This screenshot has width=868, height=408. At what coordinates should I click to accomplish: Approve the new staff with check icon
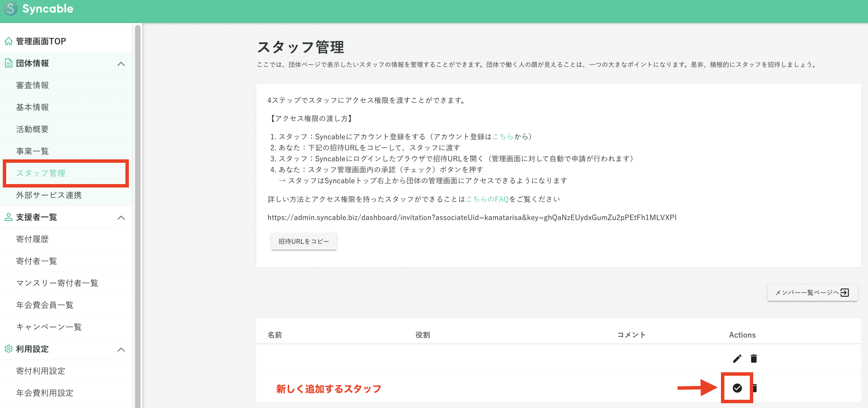[737, 388]
